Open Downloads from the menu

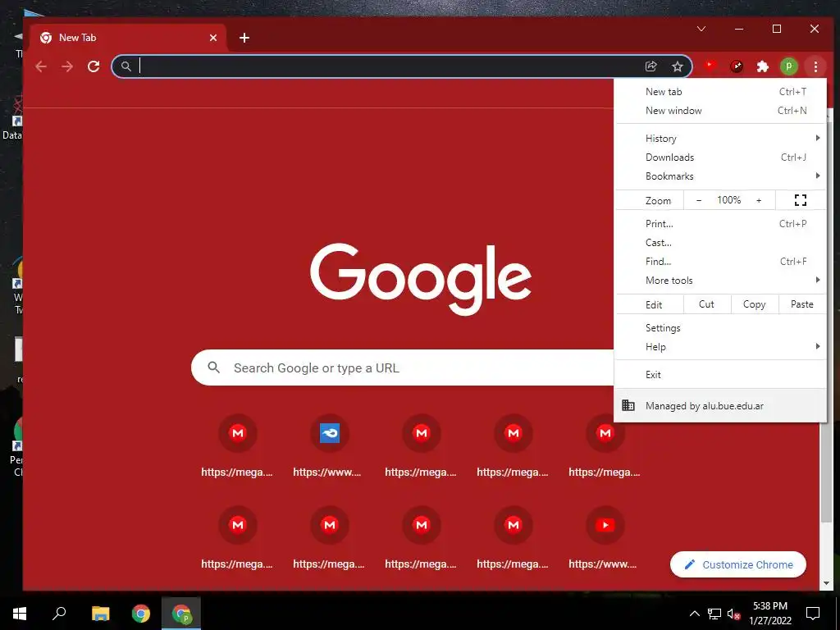click(x=720, y=157)
